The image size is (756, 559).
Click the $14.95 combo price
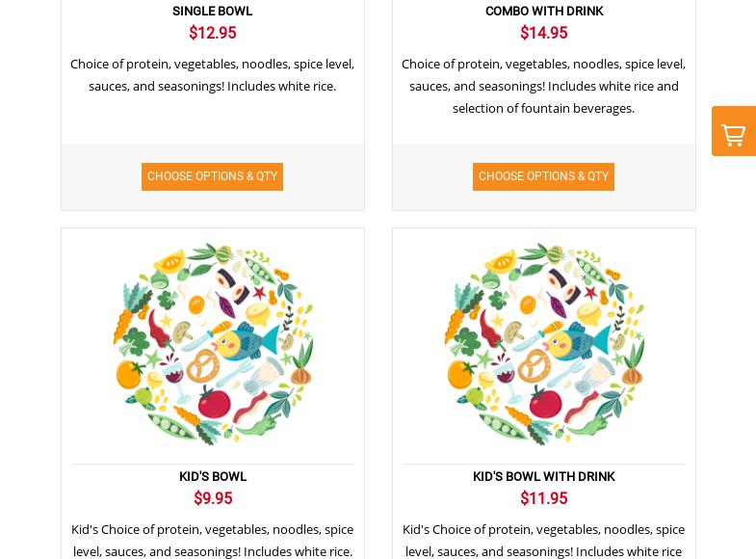544,33
